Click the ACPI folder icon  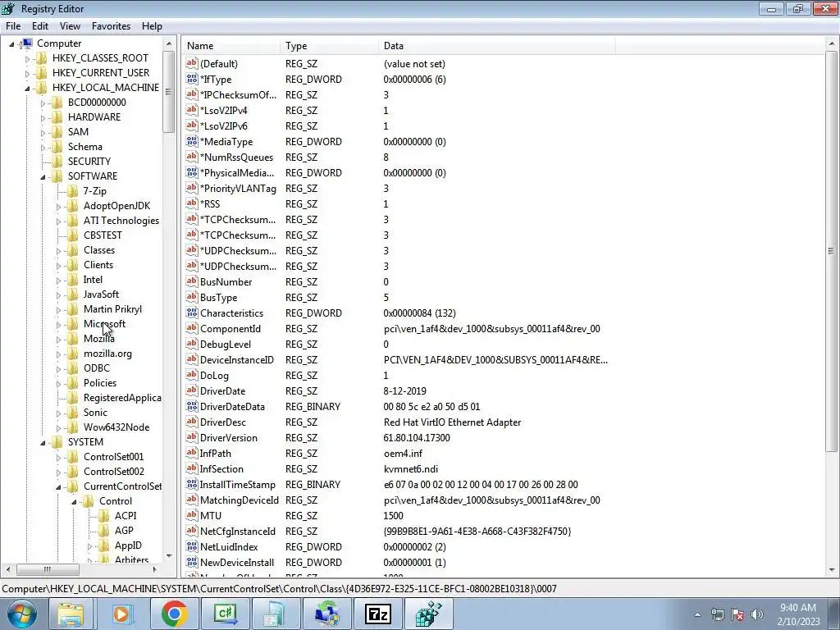pyautogui.click(x=103, y=515)
